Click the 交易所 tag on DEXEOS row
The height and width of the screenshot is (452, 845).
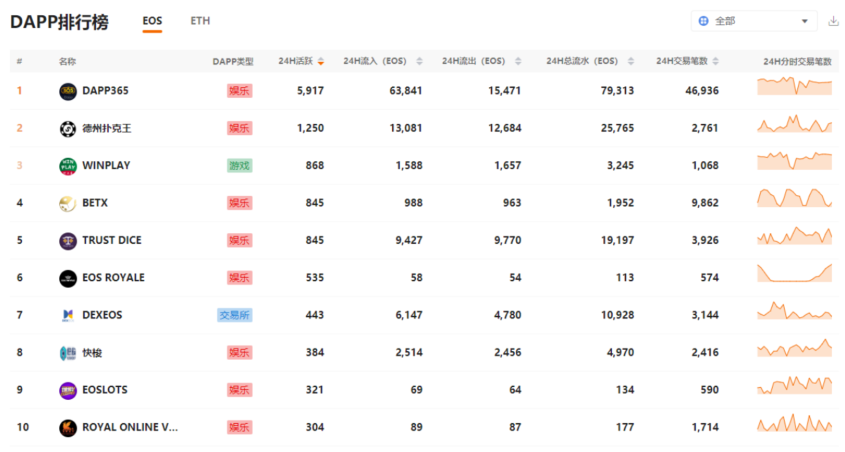coord(235,315)
